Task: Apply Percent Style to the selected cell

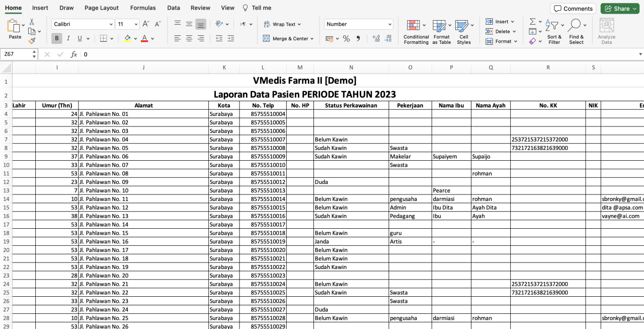Action: coord(346,39)
